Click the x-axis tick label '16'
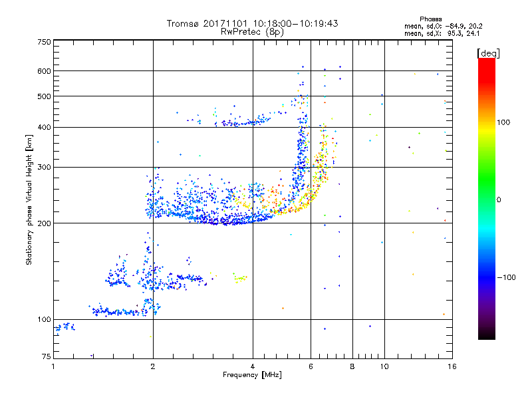This screenshot has width=532, height=399. point(452,366)
